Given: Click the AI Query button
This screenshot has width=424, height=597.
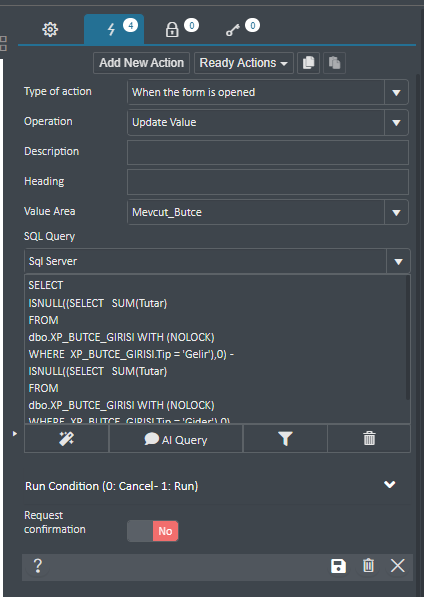Looking at the screenshot, I should 176,439.
